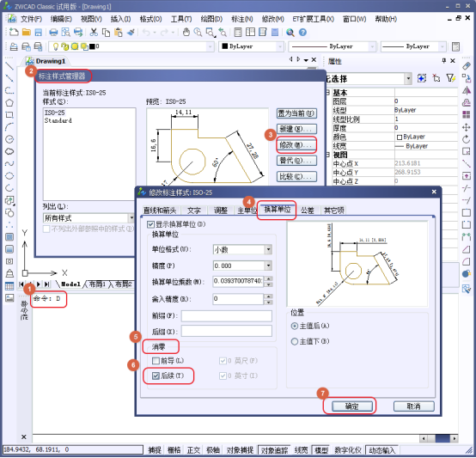Toggle 对象捕捉 in status bar

click(240, 450)
